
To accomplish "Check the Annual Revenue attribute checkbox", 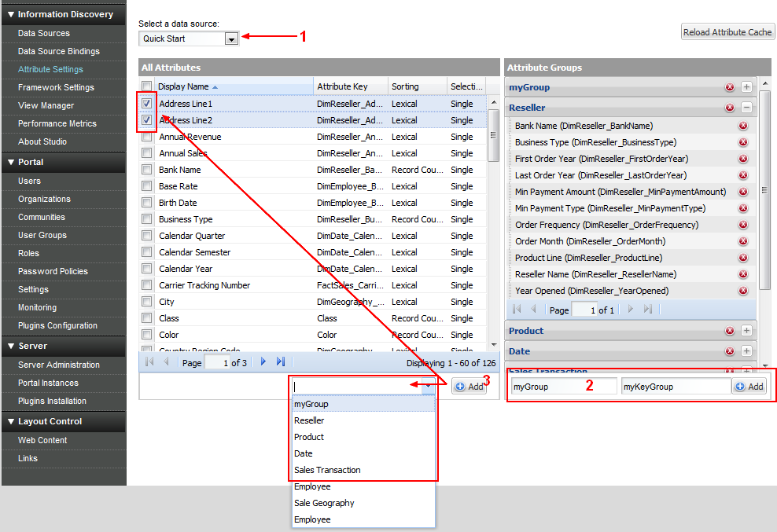I will 148,136.
